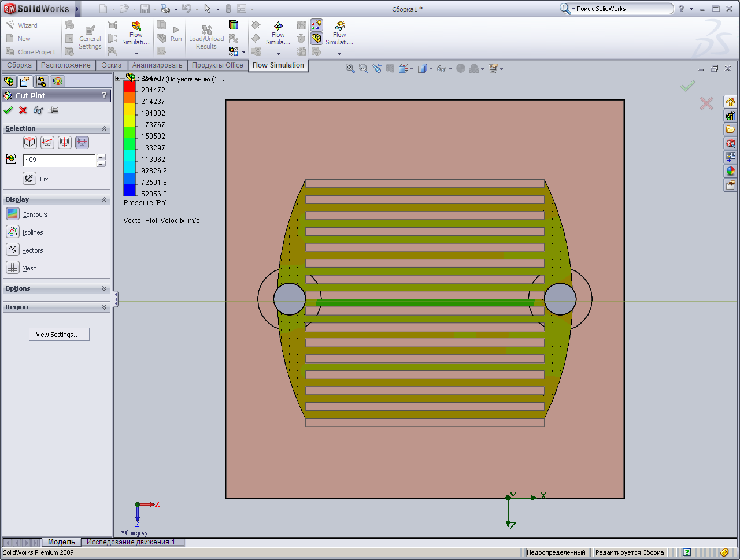Open the Appearances color ball task pane
The height and width of the screenshot is (560, 740).
(x=730, y=171)
